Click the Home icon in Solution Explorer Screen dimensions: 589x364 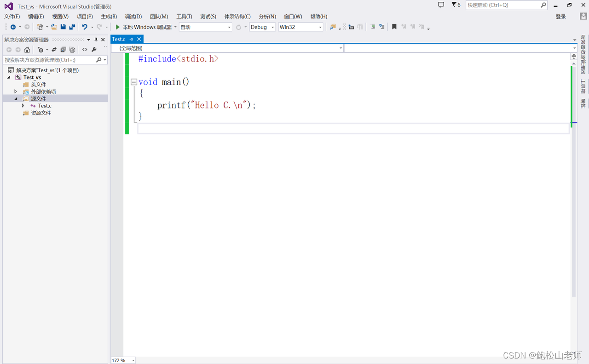27,50
